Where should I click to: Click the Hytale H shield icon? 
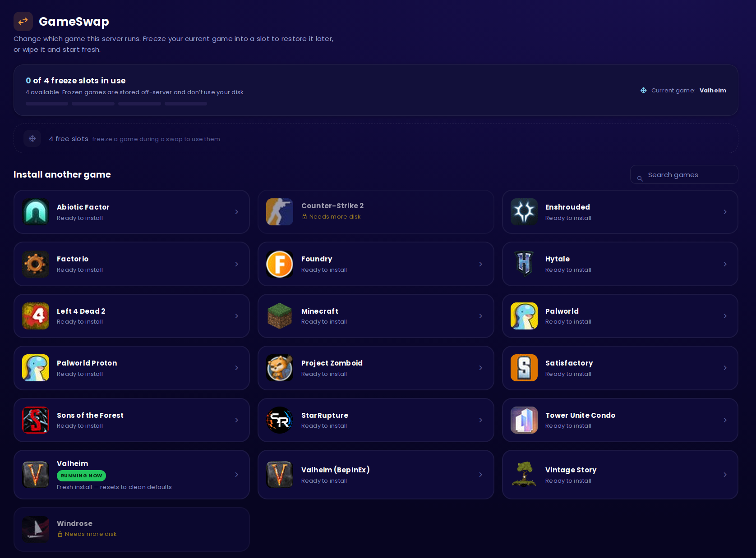524,264
